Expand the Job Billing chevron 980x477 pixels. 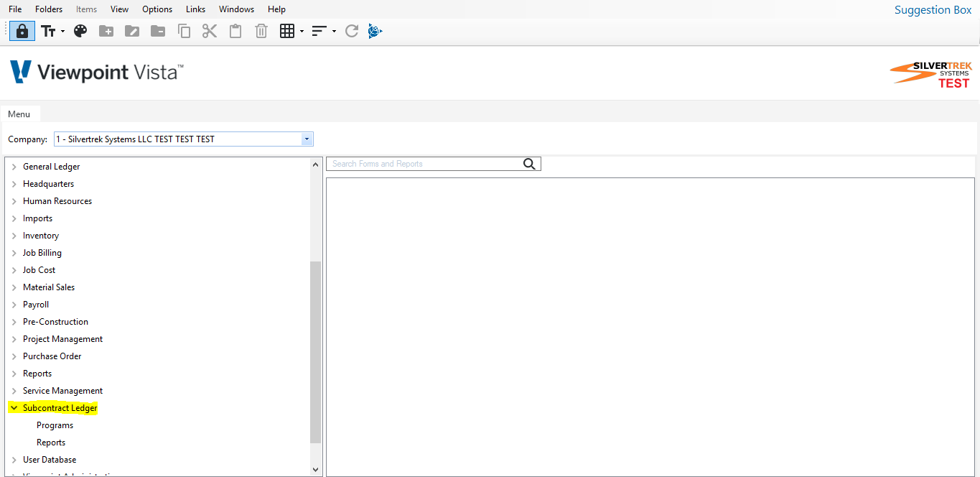coord(14,253)
